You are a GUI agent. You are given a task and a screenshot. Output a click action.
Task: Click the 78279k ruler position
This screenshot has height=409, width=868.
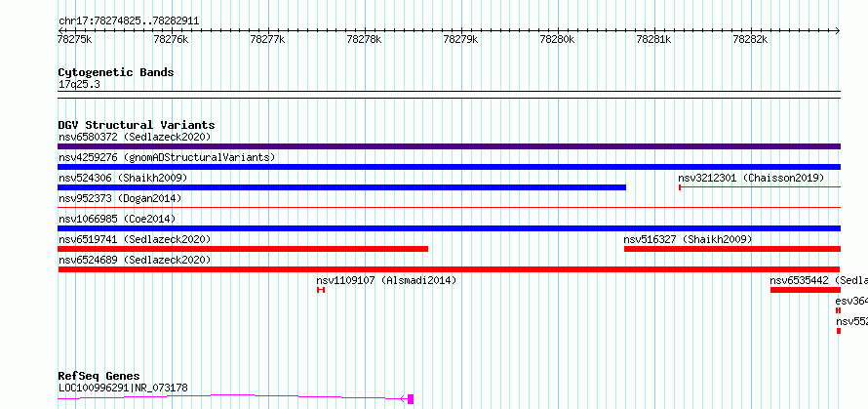click(461, 39)
